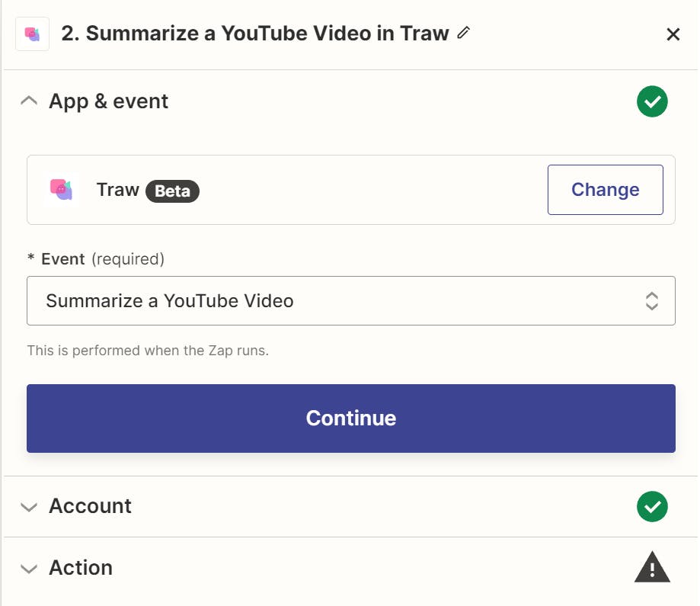Click the green checkmark beside Account

[x=652, y=506]
